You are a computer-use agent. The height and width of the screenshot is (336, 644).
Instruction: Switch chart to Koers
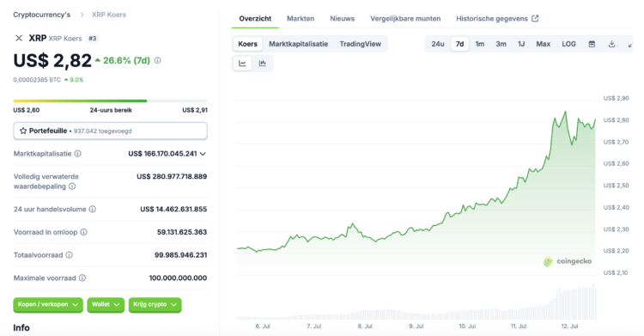pos(247,44)
